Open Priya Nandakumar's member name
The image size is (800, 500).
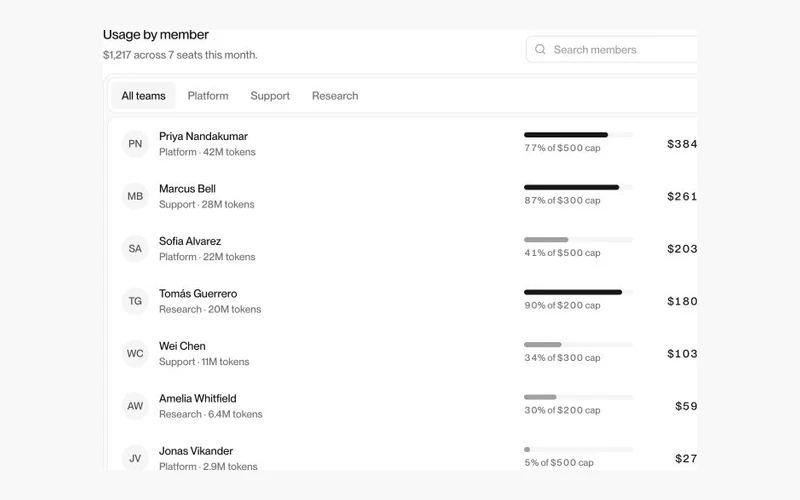(x=203, y=136)
